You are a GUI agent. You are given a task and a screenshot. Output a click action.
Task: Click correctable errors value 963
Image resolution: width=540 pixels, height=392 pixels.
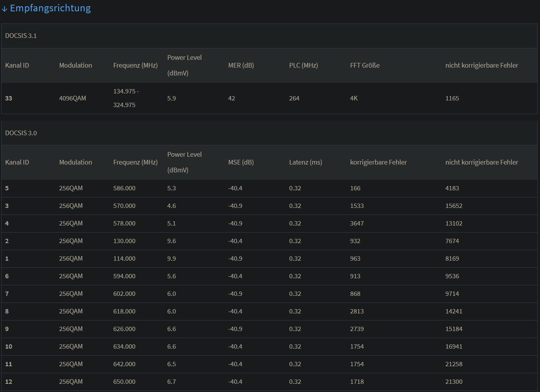pos(355,258)
